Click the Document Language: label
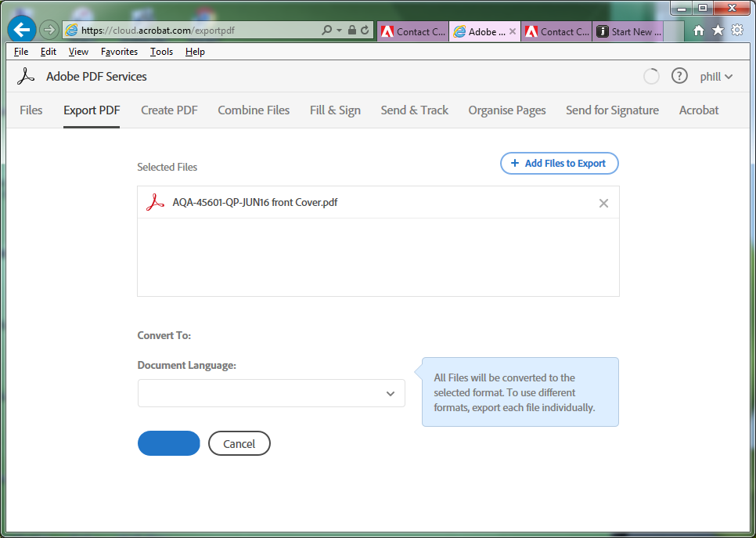The image size is (756, 538). 186,365
